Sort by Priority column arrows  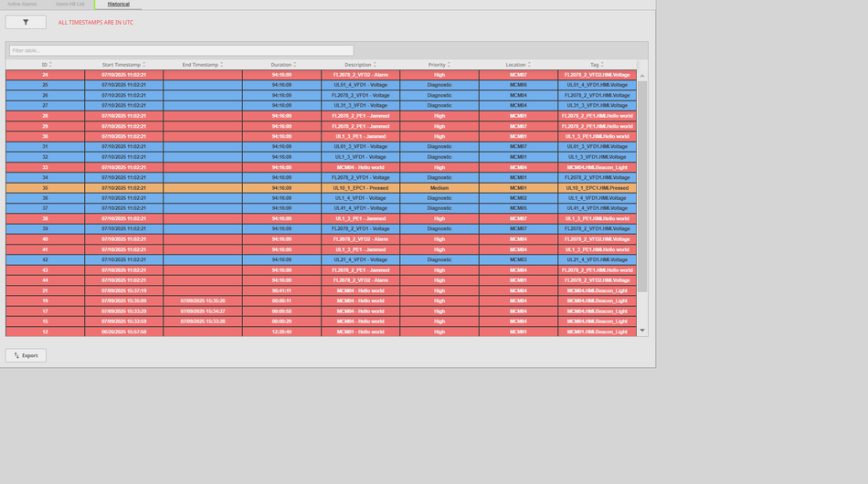(449, 65)
